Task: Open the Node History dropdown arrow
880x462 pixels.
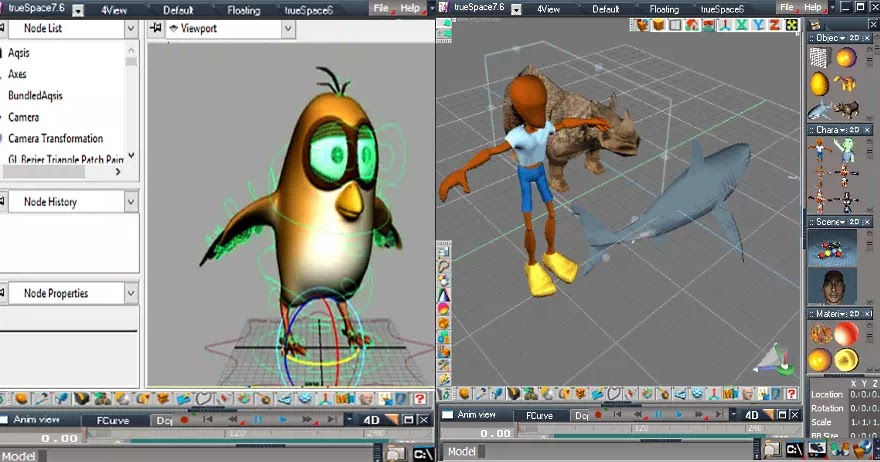Action: [131, 202]
